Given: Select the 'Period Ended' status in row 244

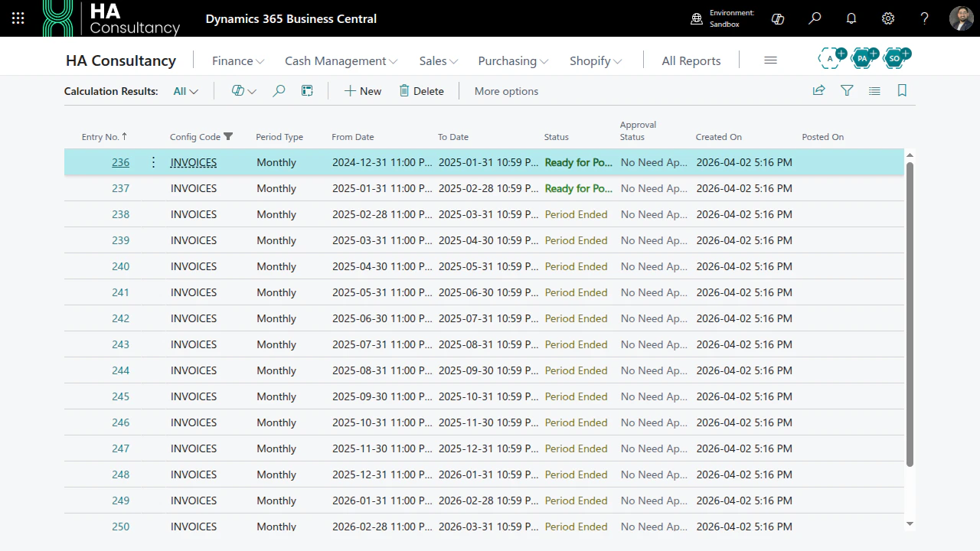Looking at the screenshot, I should (576, 370).
